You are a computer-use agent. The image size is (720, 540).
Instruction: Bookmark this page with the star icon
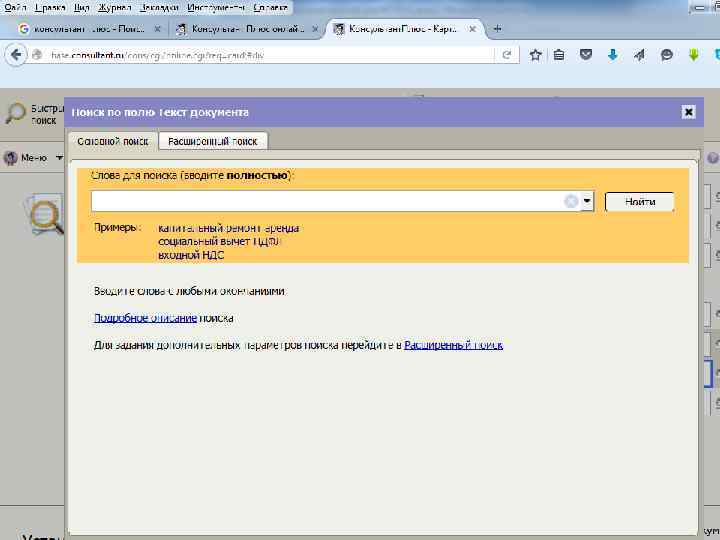(x=535, y=55)
